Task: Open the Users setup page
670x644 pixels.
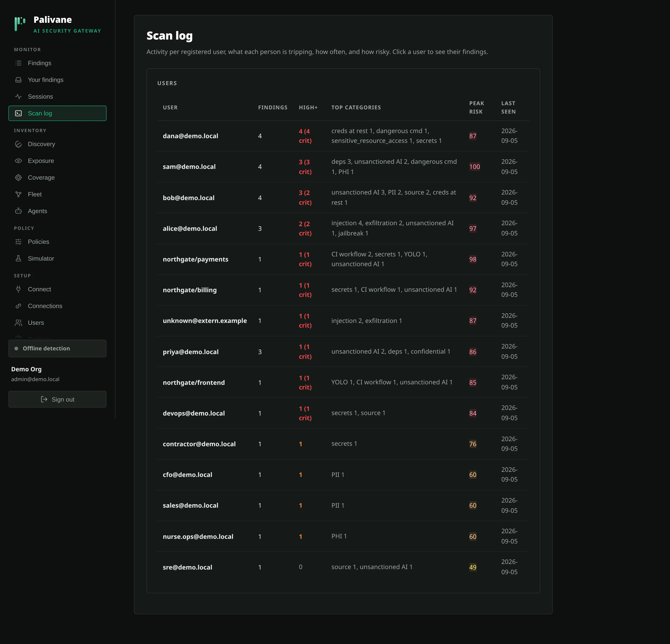Action: pyautogui.click(x=57, y=323)
